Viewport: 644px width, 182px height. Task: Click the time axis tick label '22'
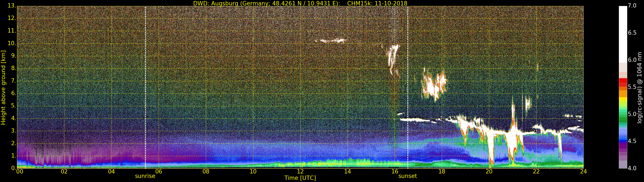536,172
